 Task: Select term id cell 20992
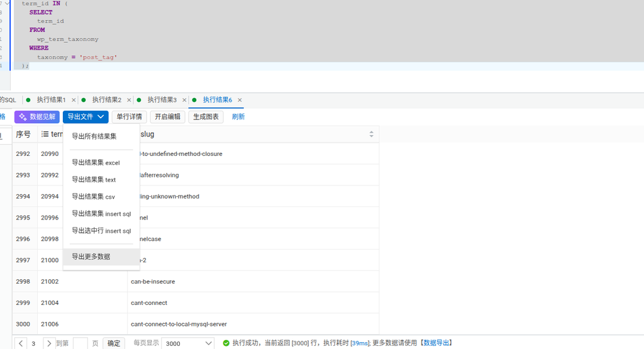(x=50, y=175)
